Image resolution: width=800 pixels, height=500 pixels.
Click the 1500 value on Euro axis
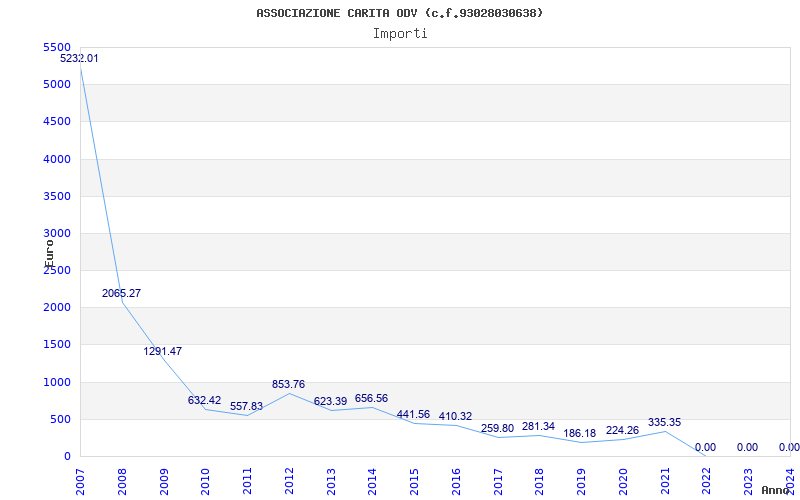(57, 344)
